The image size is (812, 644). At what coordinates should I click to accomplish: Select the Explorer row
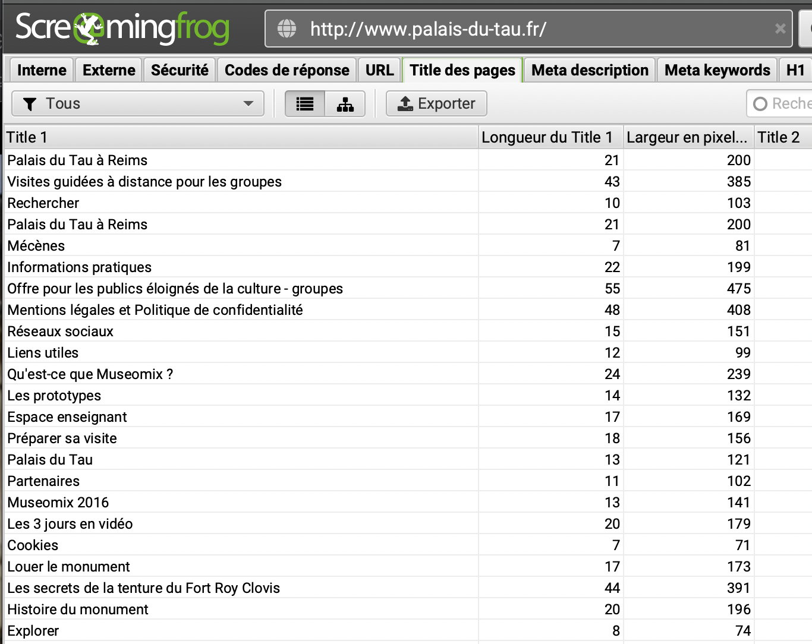(408, 630)
